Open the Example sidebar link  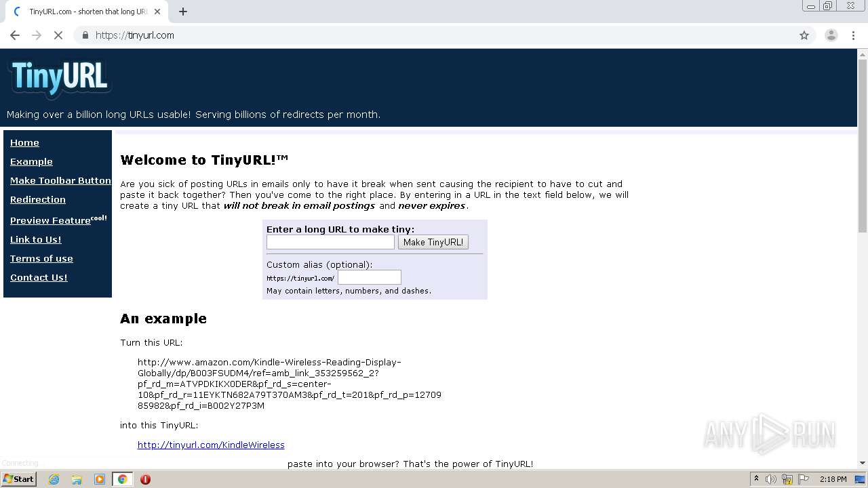point(31,161)
